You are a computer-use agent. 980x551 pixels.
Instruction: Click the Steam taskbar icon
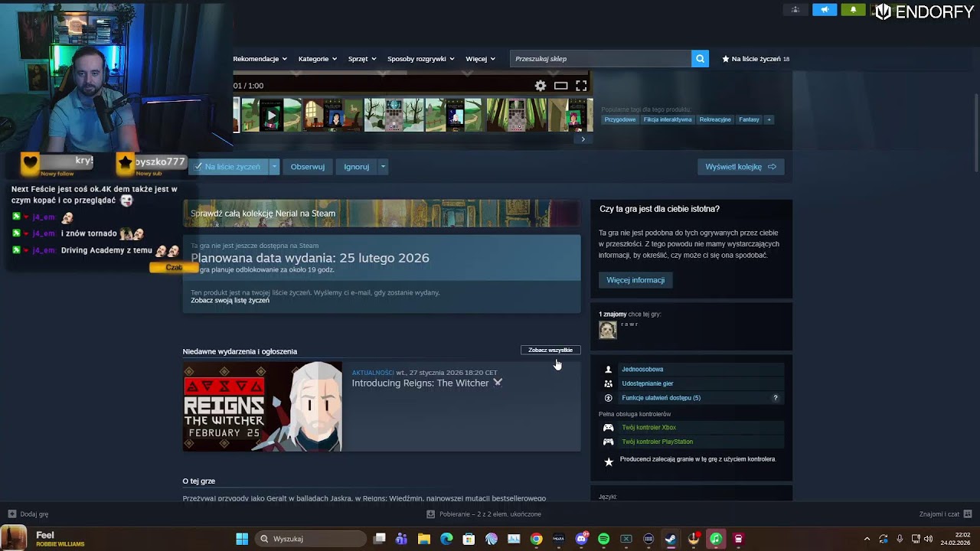(x=671, y=539)
